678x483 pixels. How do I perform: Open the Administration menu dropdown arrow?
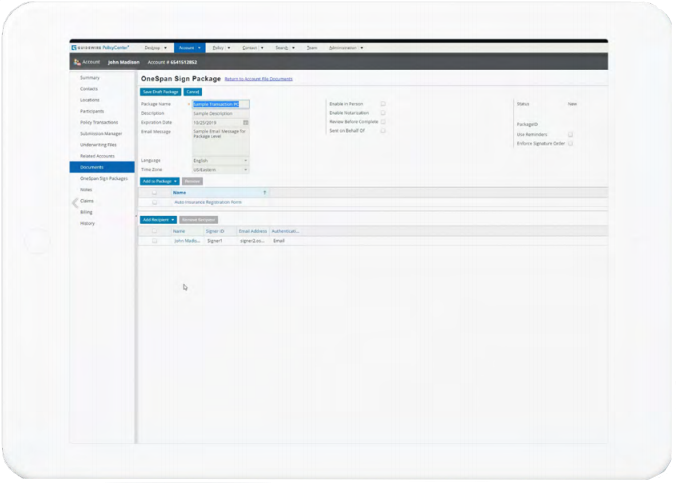[361, 48]
